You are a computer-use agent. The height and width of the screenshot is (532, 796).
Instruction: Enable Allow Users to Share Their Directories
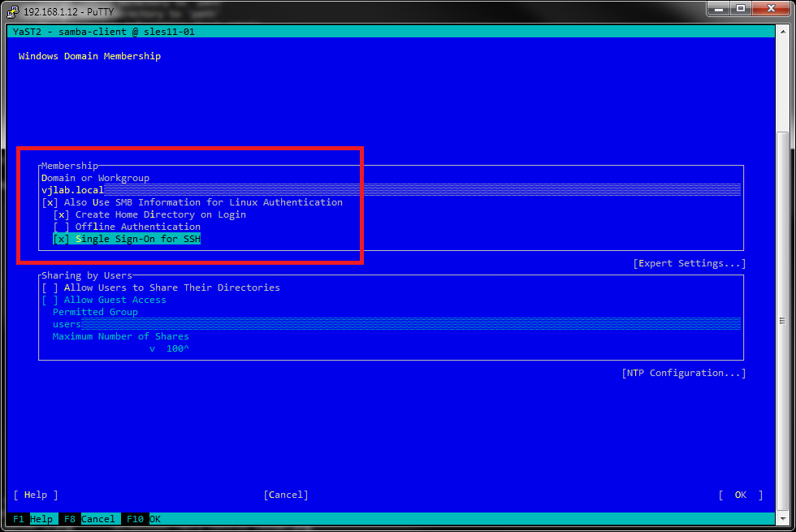(x=50, y=288)
